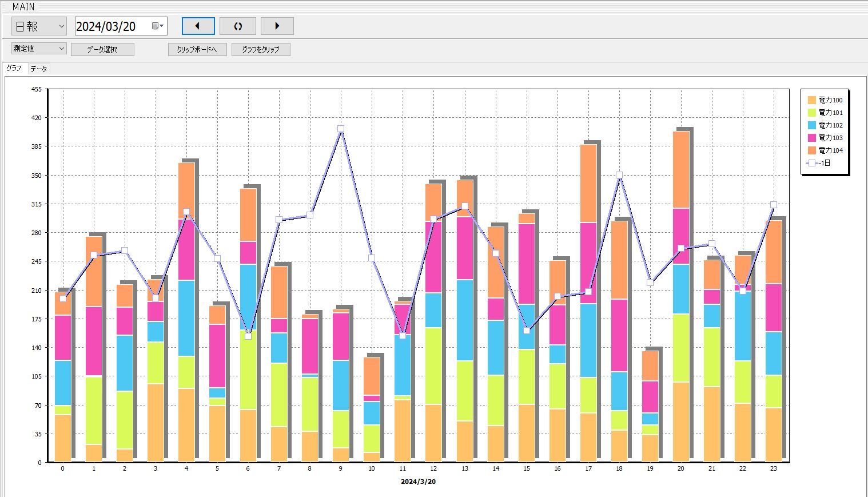Go to previous day with left arrow
The height and width of the screenshot is (497, 868).
pyautogui.click(x=198, y=26)
